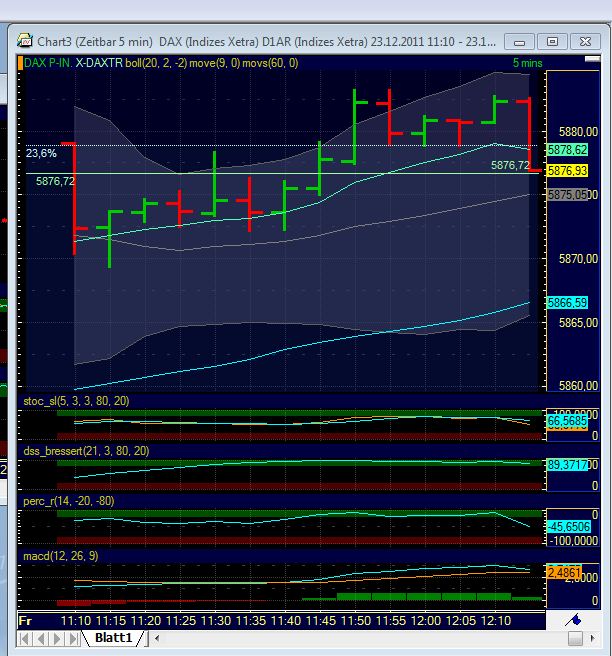The image size is (612, 656).
Task: Click the 5 mins timeframe label
Action: (x=527, y=63)
